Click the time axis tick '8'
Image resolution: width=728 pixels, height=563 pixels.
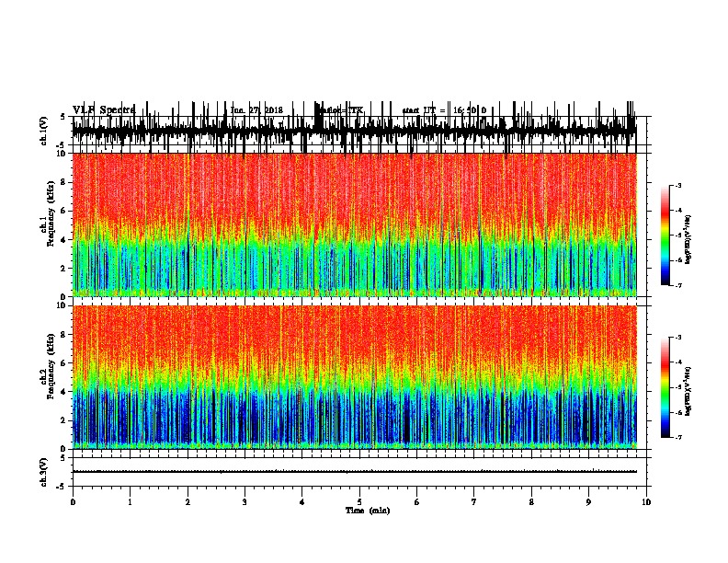pos(531,502)
